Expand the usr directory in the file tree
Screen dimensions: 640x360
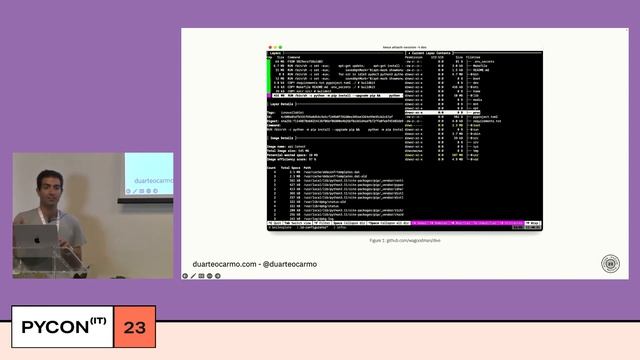click(x=475, y=155)
